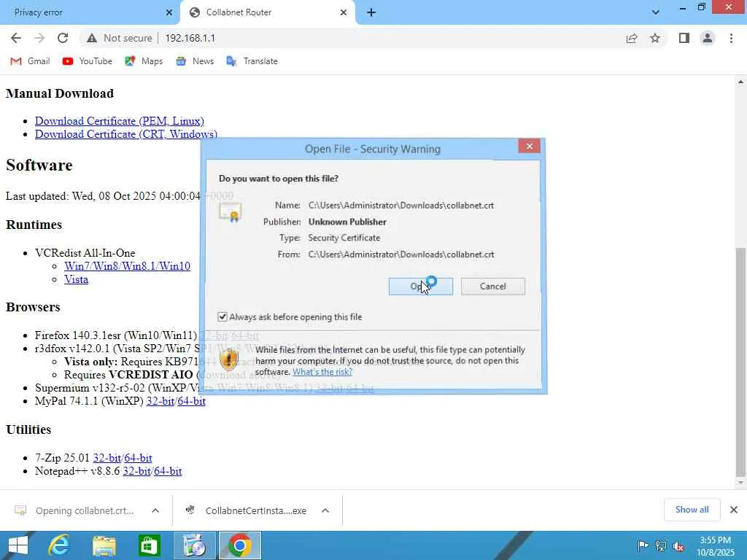Click the shield warning icon in dialog

(229, 359)
